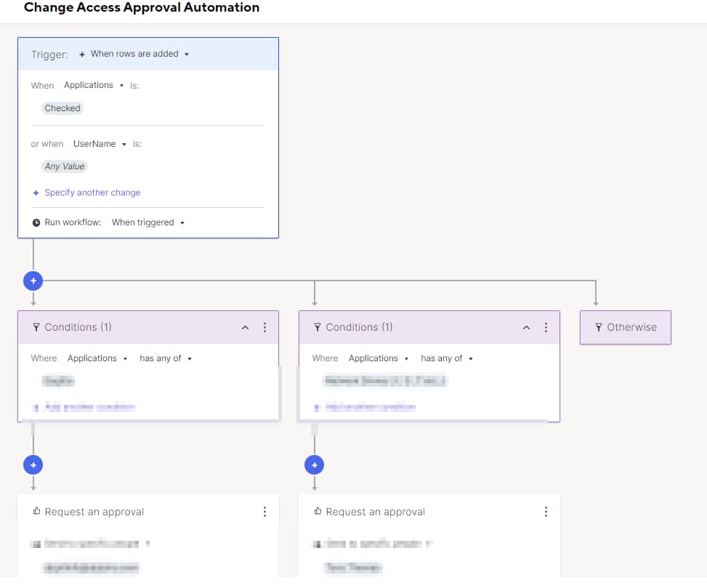707x588 pixels.
Task: Click the approval icon on left Request an approval
Action: pyautogui.click(x=36, y=511)
